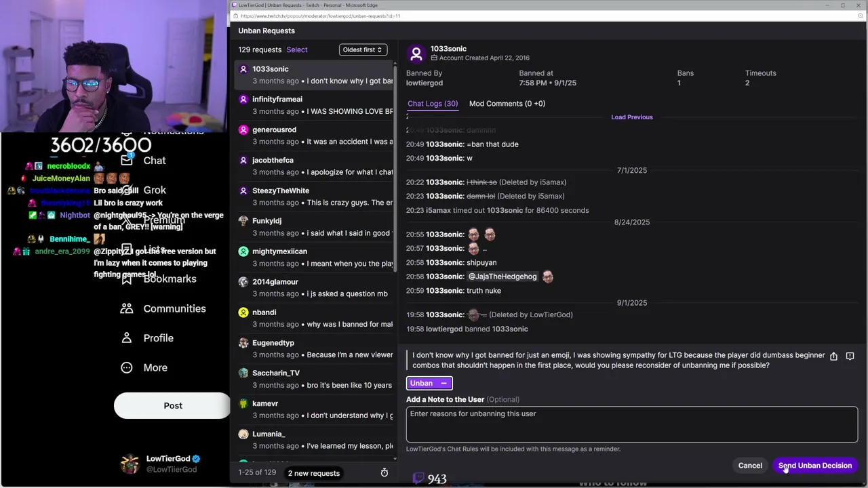Image resolution: width=868 pixels, height=488 pixels.
Task: Click the stopwatch icon below request list
Action: pyautogui.click(x=384, y=472)
